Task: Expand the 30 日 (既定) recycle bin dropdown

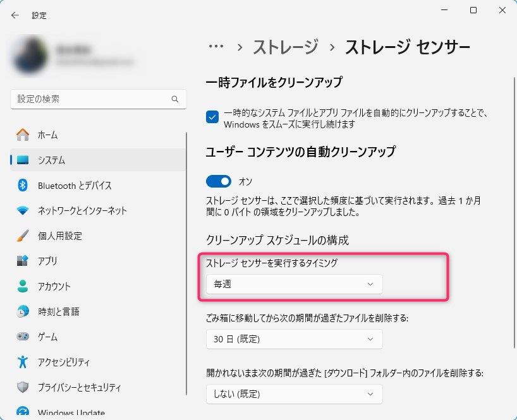Action: point(294,339)
